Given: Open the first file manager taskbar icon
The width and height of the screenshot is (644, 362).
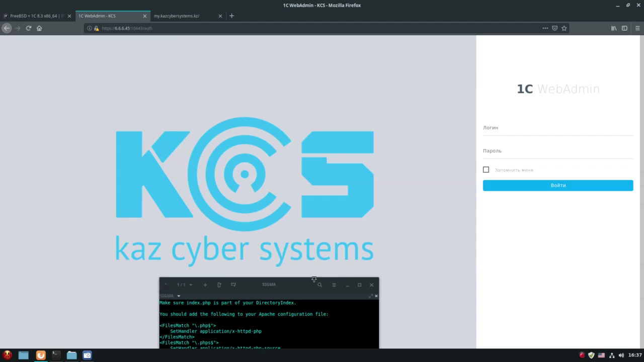Looking at the screenshot, I should coord(24,355).
